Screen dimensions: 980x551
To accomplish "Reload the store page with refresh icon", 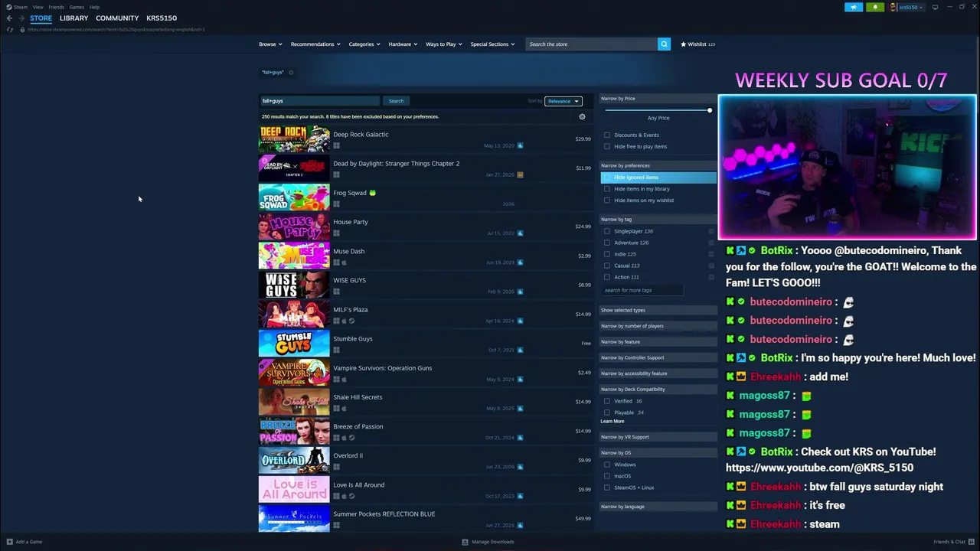I will 9,29.
